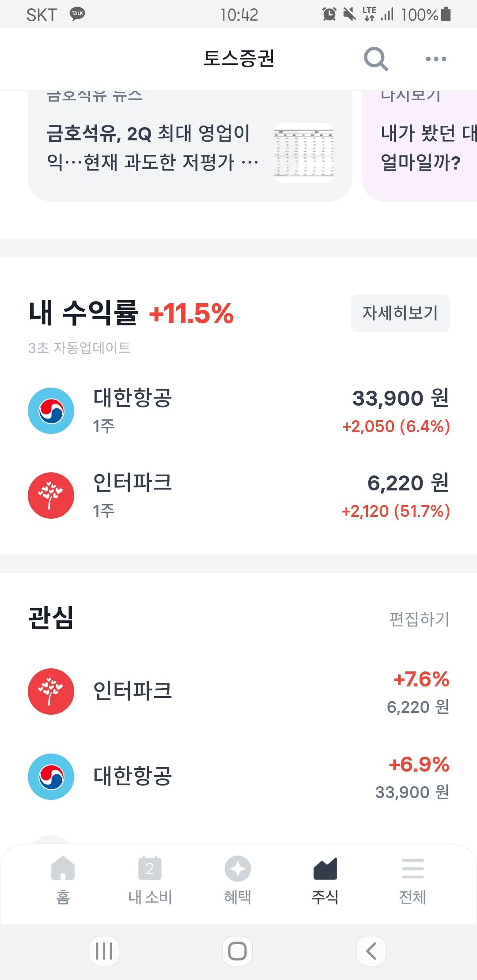Tap the Interpark logo in watchlist
Image resolution: width=477 pixels, height=980 pixels.
click(x=51, y=691)
